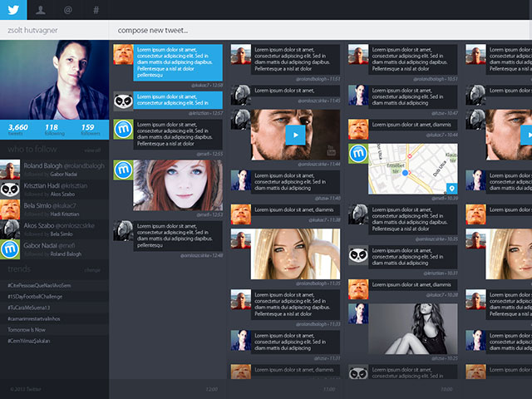Viewport: 532px width, 399px height.
Task: Open the @ mentions tab icon
Action: [x=68, y=10]
